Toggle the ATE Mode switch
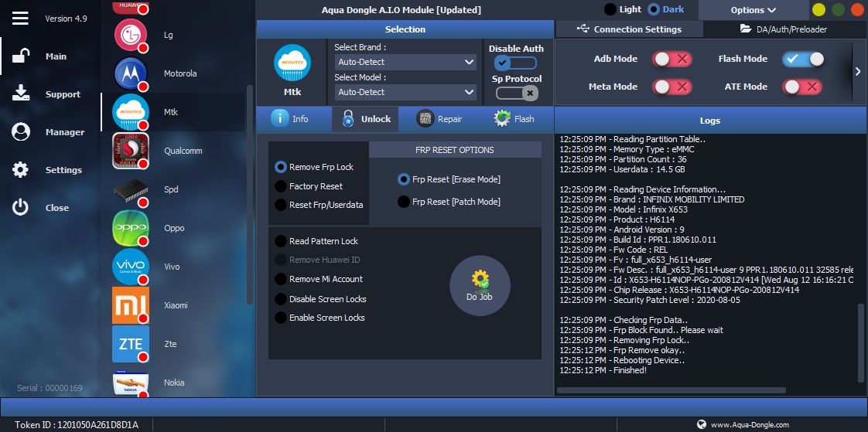 pyautogui.click(x=801, y=87)
